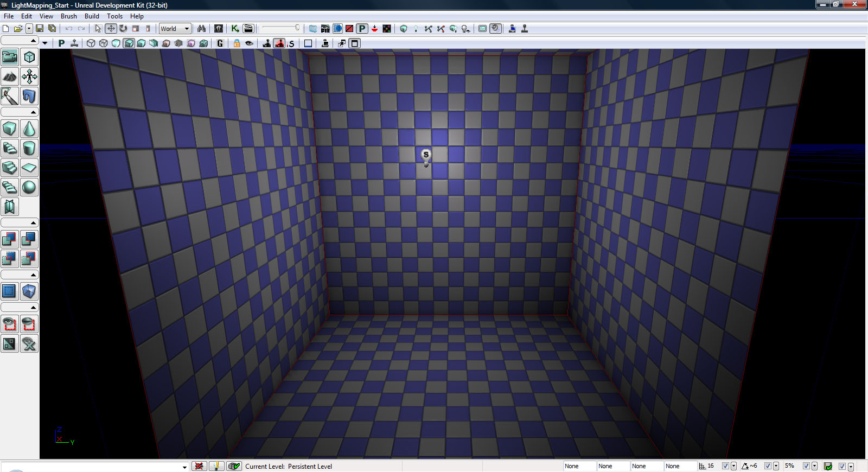The image size is (868, 472).
Task: Click the undo arrow
Action: pyautogui.click(x=69, y=29)
